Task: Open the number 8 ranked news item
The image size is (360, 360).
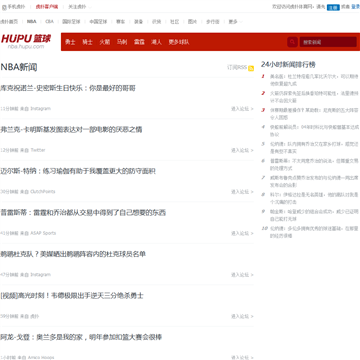Action: coord(314,198)
